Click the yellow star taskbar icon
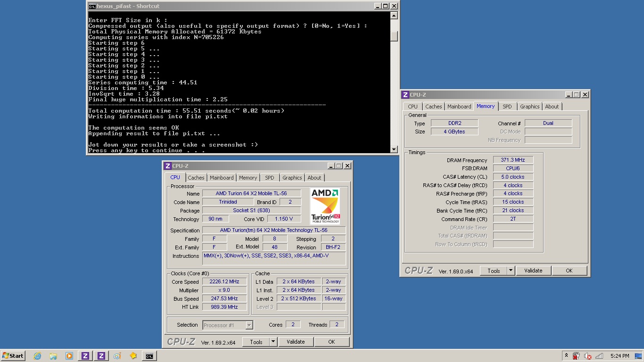 (x=133, y=356)
